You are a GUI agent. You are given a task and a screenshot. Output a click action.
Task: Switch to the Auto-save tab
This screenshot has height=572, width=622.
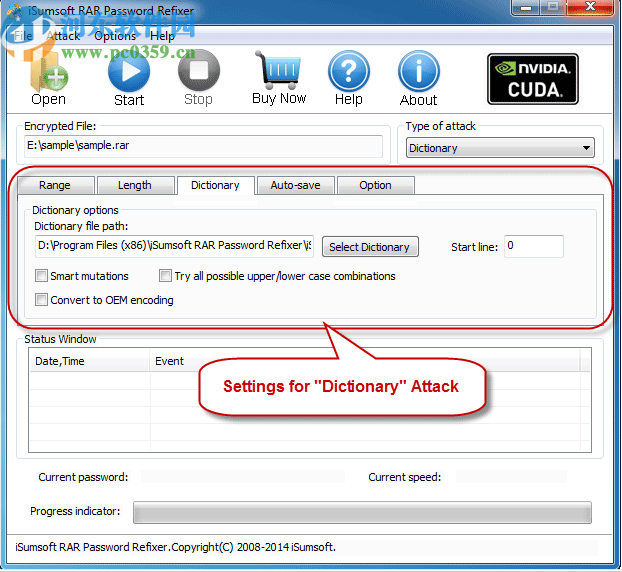point(296,185)
